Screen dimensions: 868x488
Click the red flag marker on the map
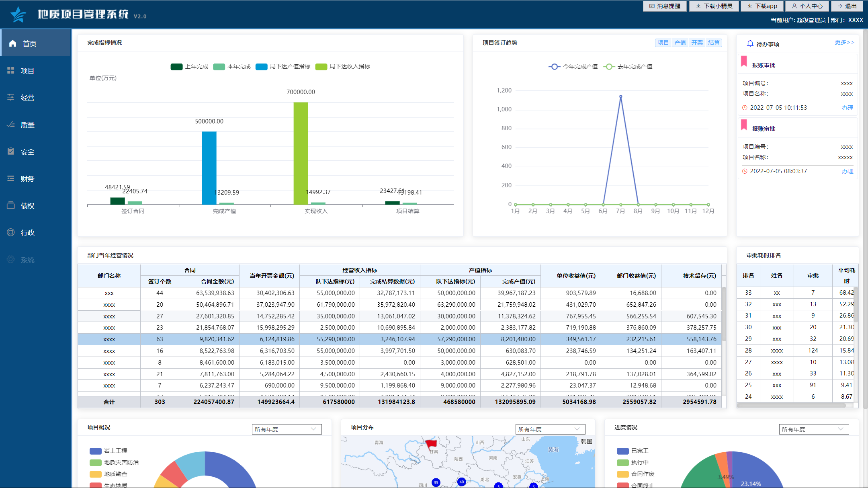click(431, 444)
